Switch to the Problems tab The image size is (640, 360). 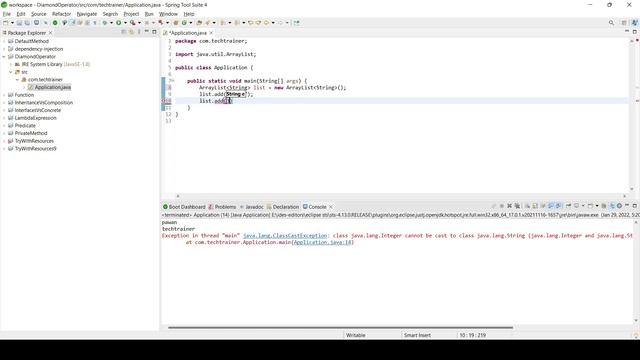click(222, 207)
